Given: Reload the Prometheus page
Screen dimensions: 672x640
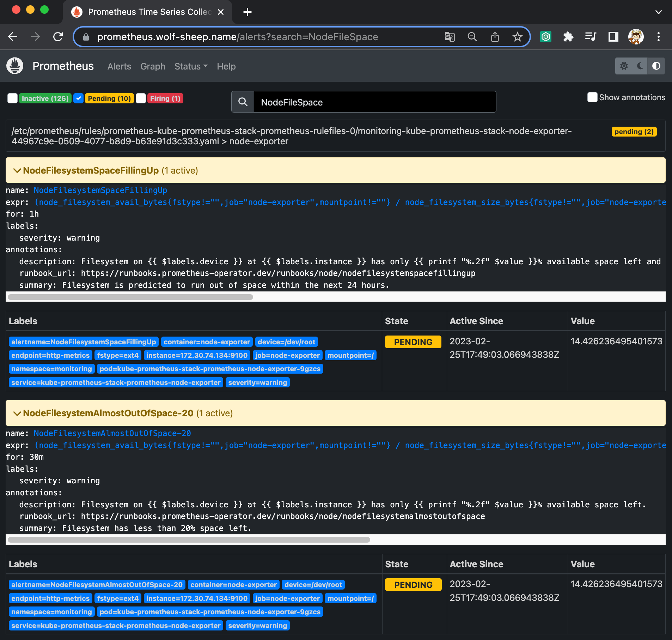Looking at the screenshot, I should (x=58, y=37).
